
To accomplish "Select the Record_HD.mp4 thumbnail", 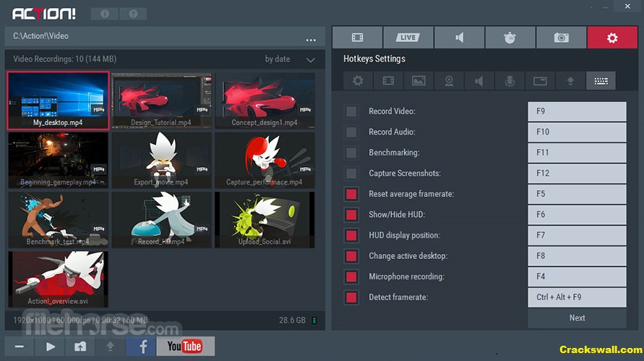I will 162,219.
